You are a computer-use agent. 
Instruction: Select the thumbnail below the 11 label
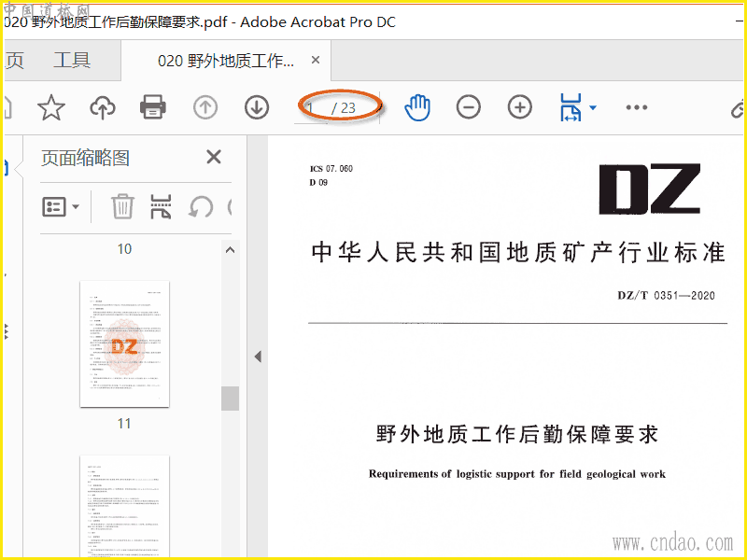click(125, 506)
